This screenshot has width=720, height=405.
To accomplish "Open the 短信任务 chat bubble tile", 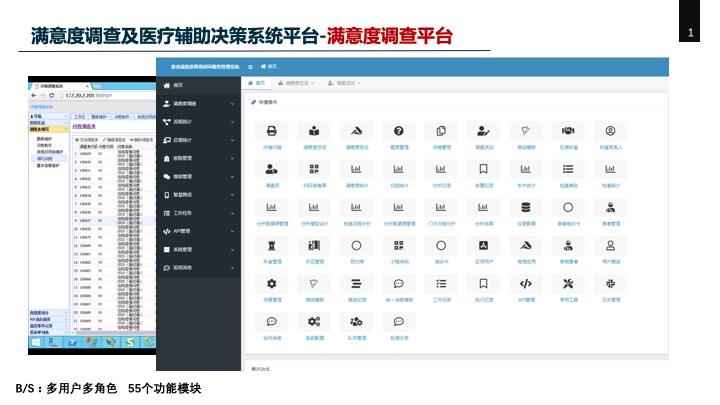I will click(399, 322).
